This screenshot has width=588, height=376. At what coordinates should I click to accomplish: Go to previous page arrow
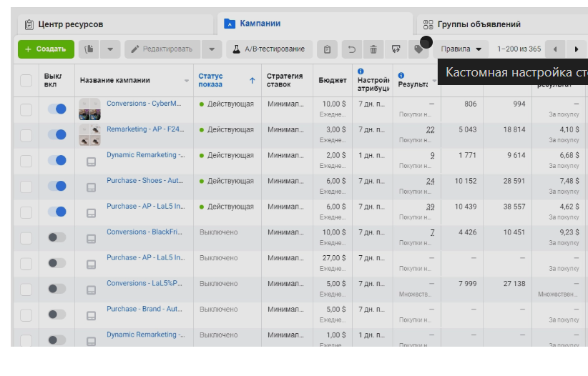click(555, 49)
